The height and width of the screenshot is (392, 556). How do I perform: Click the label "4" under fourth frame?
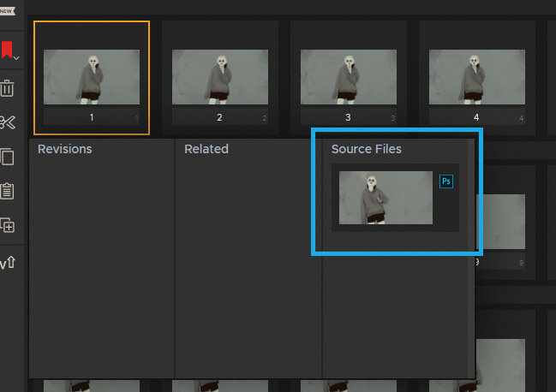476,117
